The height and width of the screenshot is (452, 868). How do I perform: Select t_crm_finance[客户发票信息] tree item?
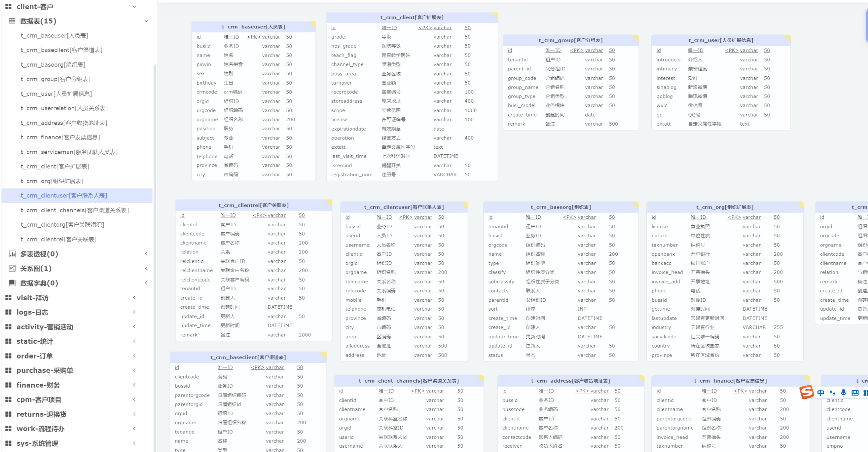60,137
